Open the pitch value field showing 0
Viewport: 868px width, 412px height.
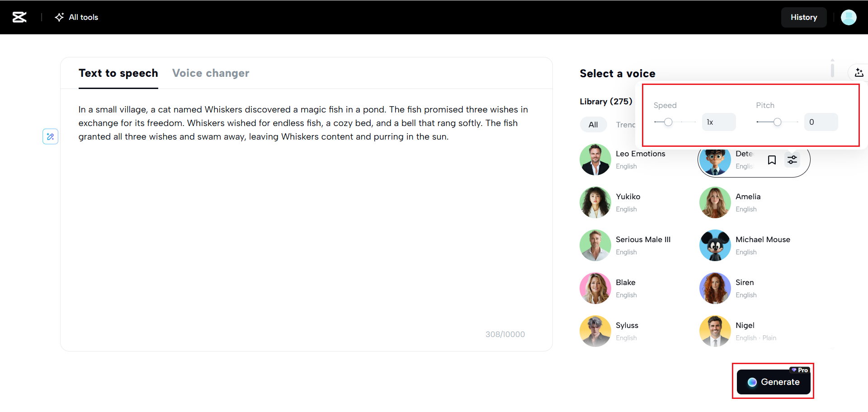coord(821,122)
